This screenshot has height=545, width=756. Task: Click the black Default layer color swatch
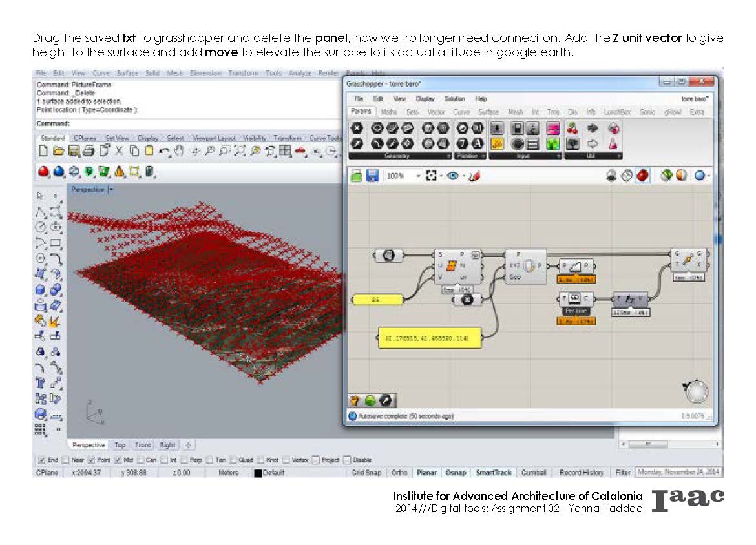(x=258, y=473)
